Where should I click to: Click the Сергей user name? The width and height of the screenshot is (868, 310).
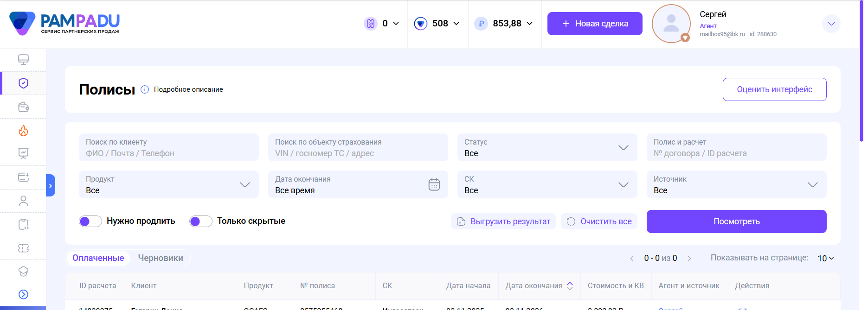[x=713, y=14]
